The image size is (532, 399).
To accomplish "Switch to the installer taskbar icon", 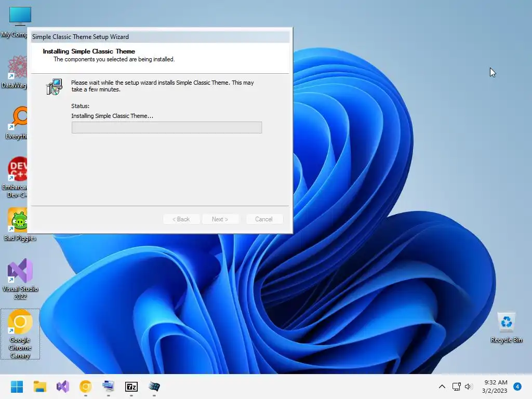I will click(109, 387).
